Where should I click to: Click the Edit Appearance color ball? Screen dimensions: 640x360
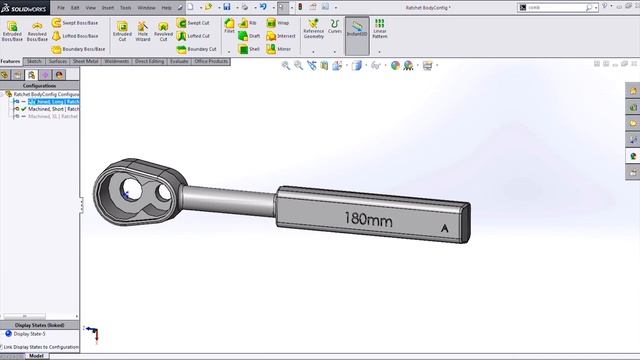[x=395, y=65]
